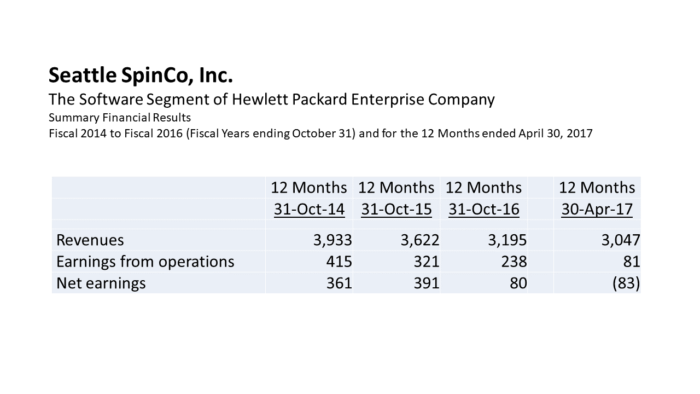The image size is (700, 394).
Task: Click the Summary Financial Results text
Action: click(x=120, y=118)
